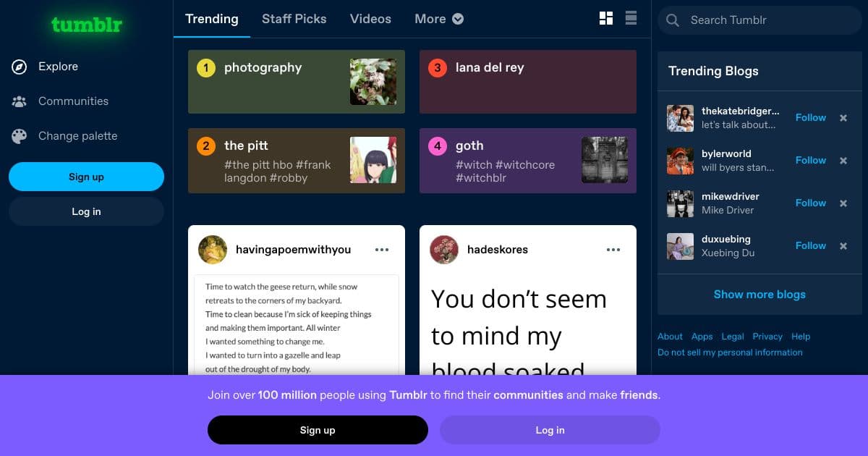Select the Change palette icon
This screenshot has width=868, height=456.
[x=18, y=135]
